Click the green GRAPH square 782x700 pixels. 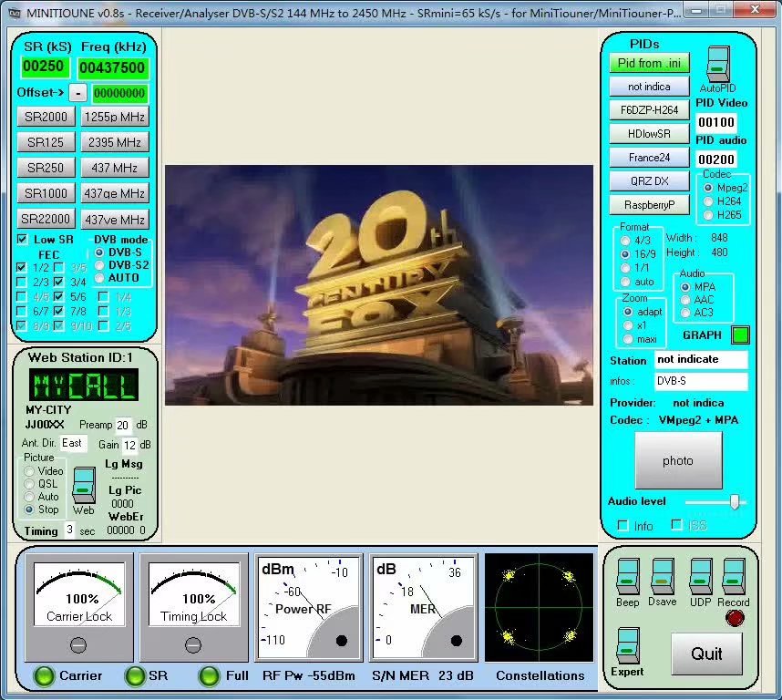740,335
